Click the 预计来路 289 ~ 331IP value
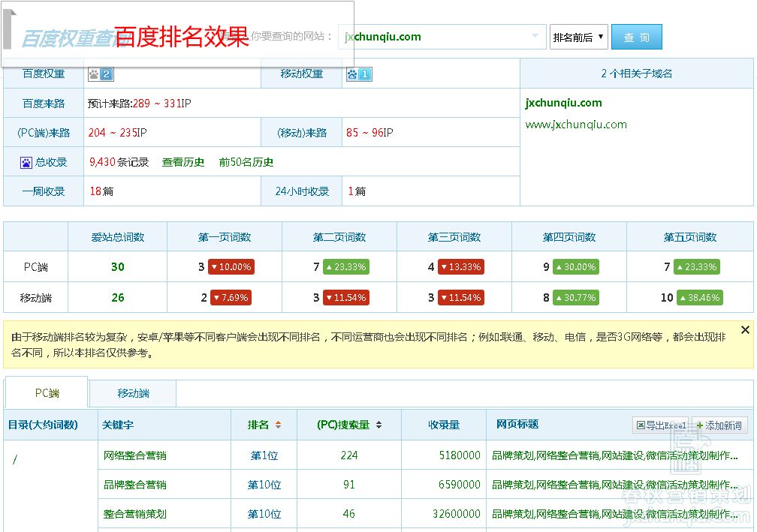 140,104
